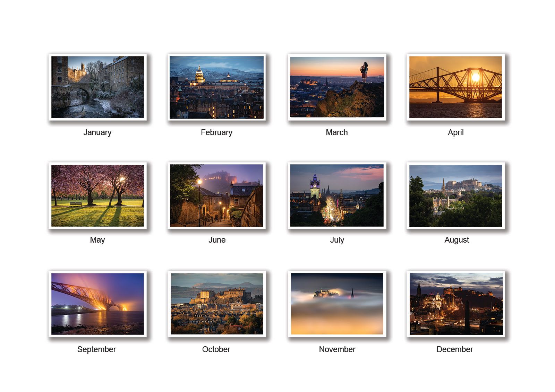Select the November caption text

click(337, 349)
